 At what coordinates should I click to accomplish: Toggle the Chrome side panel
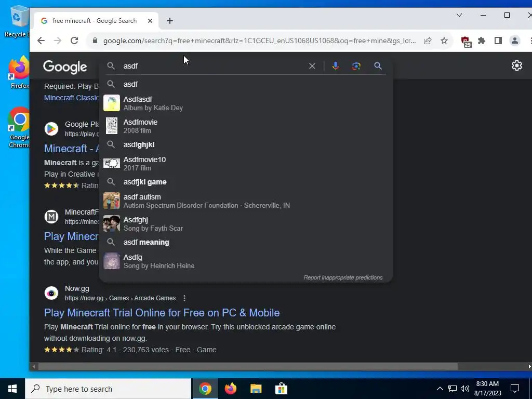tap(498, 41)
